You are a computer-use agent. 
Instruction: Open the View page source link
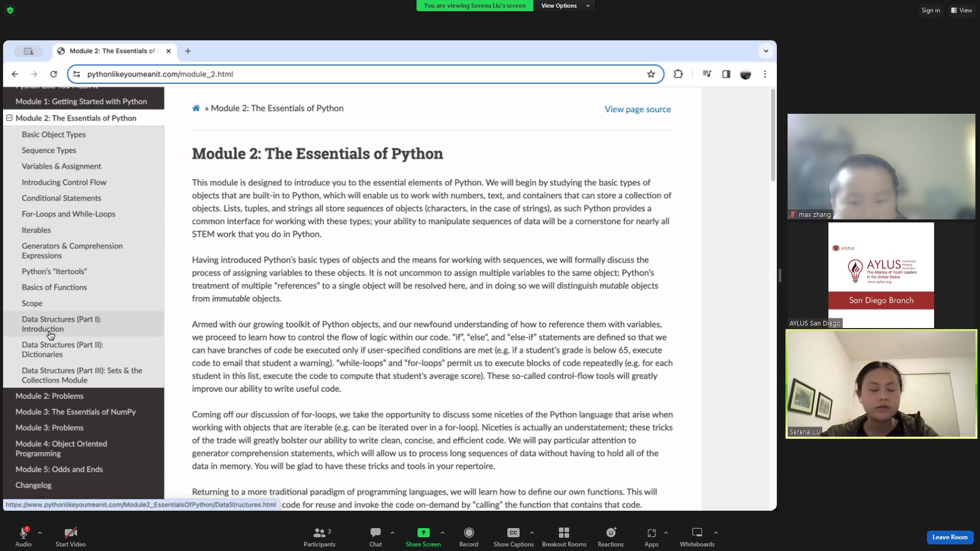tap(638, 109)
